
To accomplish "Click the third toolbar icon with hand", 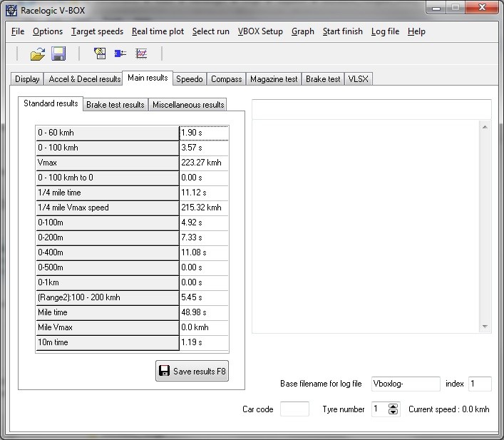I will [x=100, y=53].
